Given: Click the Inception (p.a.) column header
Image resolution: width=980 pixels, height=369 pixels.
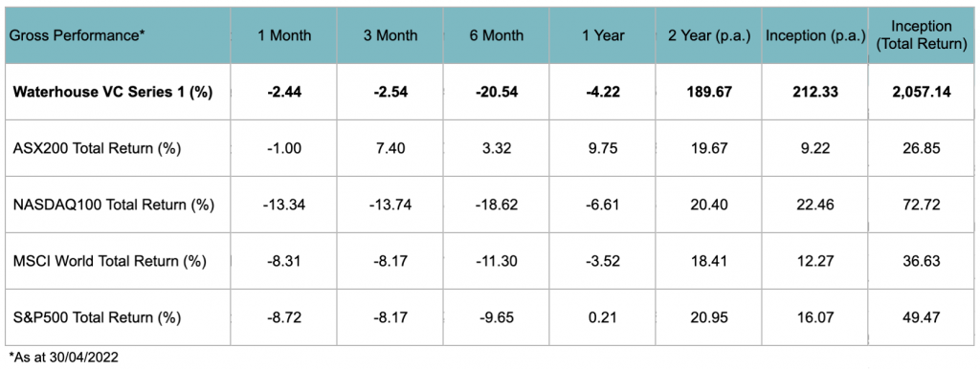Looking at the screenshot, I should coord(815,35).
